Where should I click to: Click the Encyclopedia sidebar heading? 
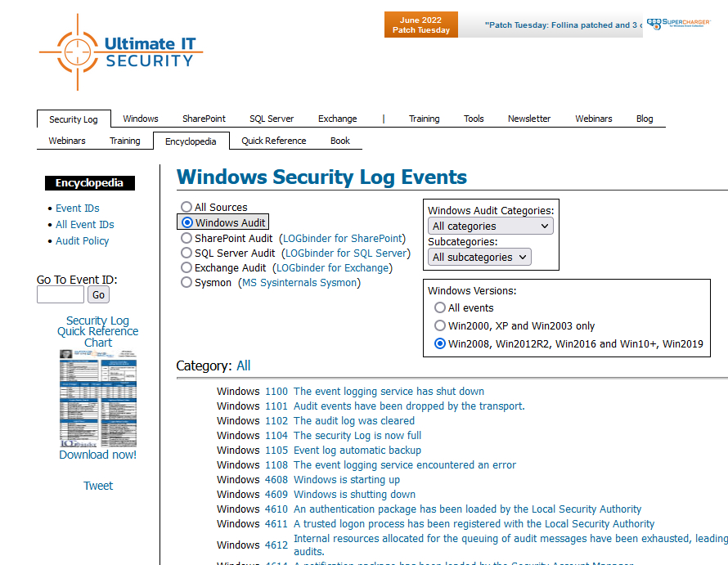pos(90,183)
